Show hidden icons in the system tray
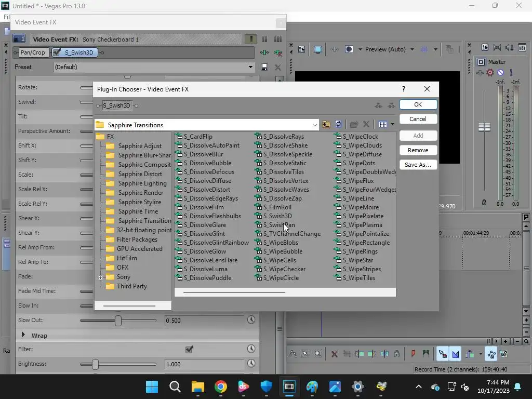 [419, 387]
